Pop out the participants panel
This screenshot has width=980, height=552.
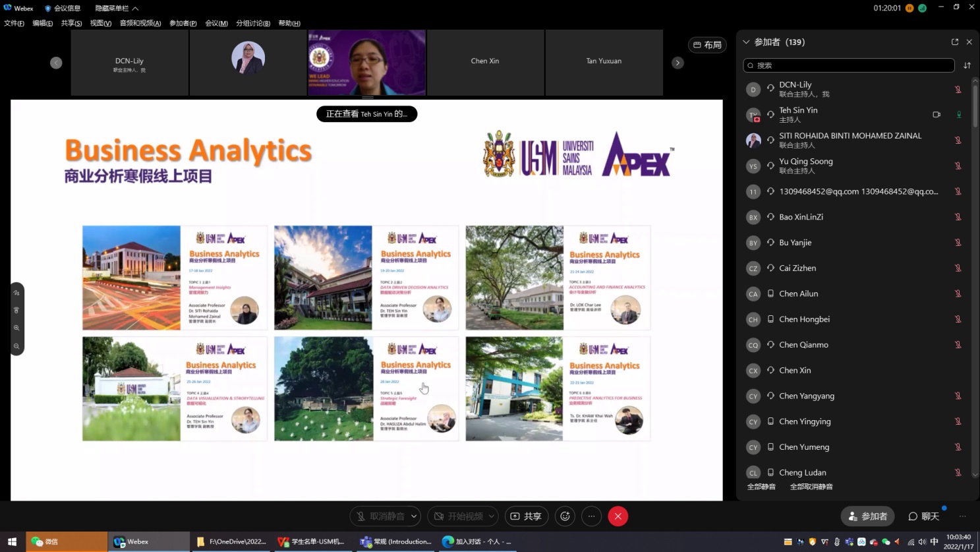pos(954,42)
